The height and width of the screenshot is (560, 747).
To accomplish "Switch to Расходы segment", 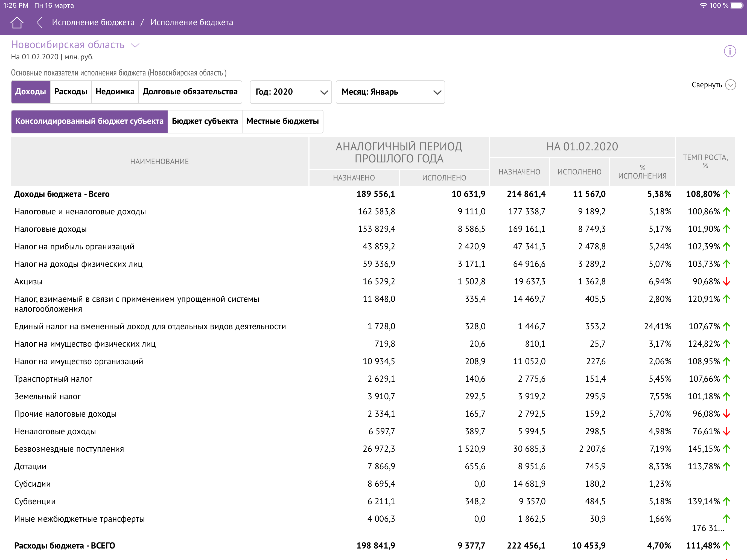I will [71, 92].
